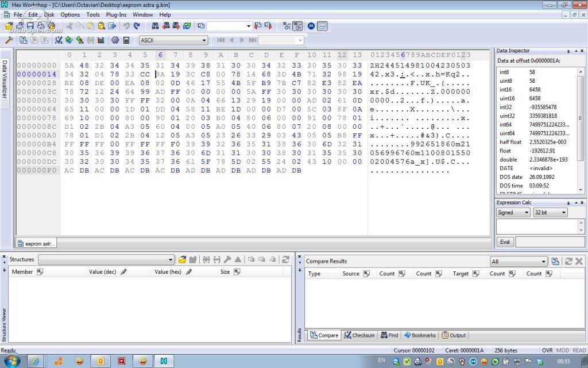Image resolution: width=588 pixels, height=368 pixels.
Task: Toggle the hexadecimal offset display icon
Action: [x=297, y=26]
